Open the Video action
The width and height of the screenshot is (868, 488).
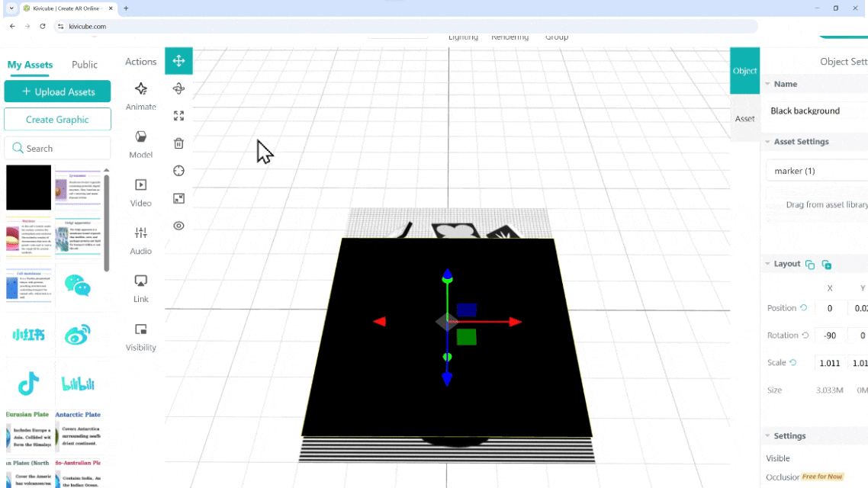[141, 191]
